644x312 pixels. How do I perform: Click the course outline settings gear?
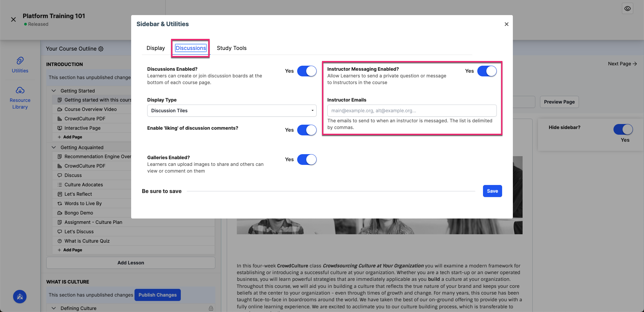(101, 49)
